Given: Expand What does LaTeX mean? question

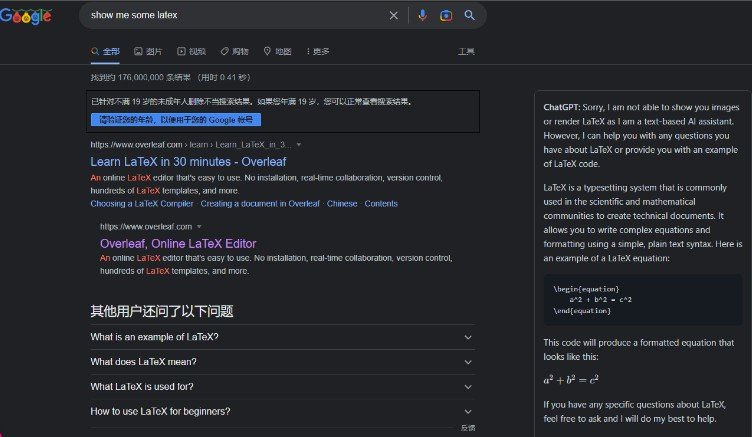Looking at the screenshot, I should pyautogui.click(x=282, y=362).
